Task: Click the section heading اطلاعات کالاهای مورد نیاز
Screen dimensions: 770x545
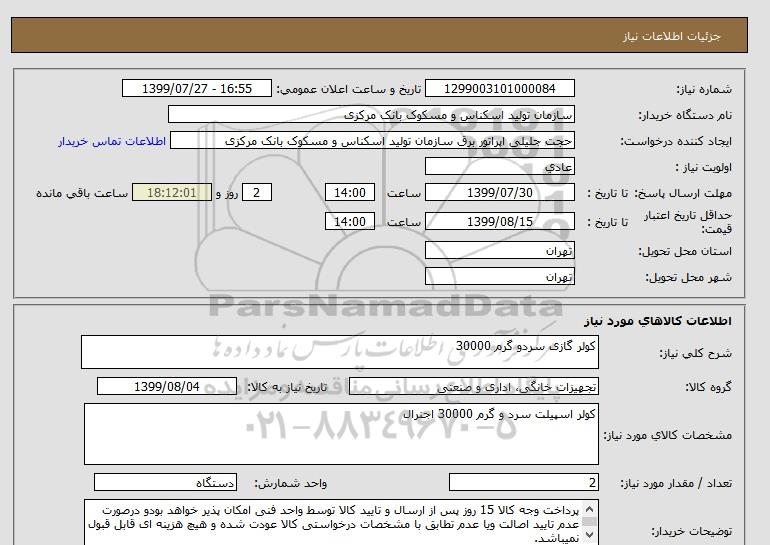Action: pos(658,321)
